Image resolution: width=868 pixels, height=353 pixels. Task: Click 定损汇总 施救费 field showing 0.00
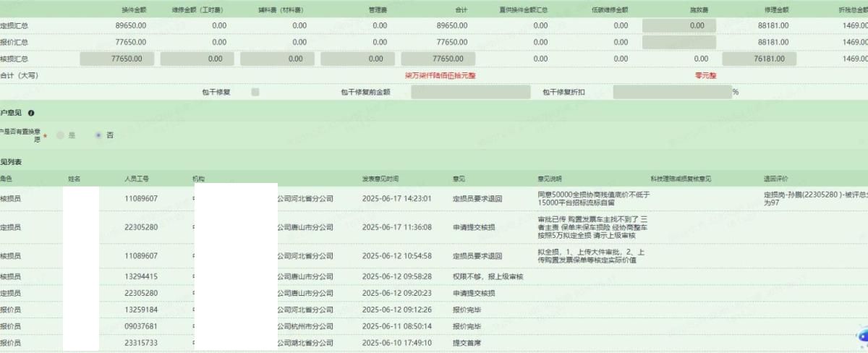[678, 25]
